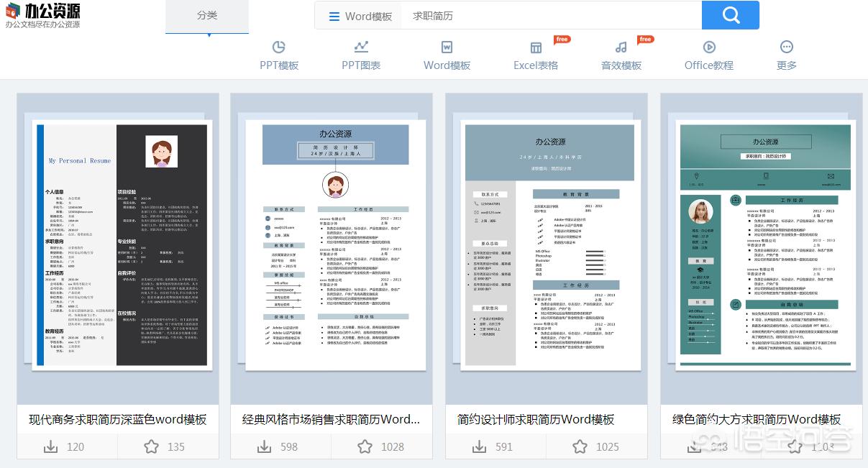Open the 现代商务求职简历深蓝色word模板 title link
Viewport: 868px width, 468px height.
118,419
